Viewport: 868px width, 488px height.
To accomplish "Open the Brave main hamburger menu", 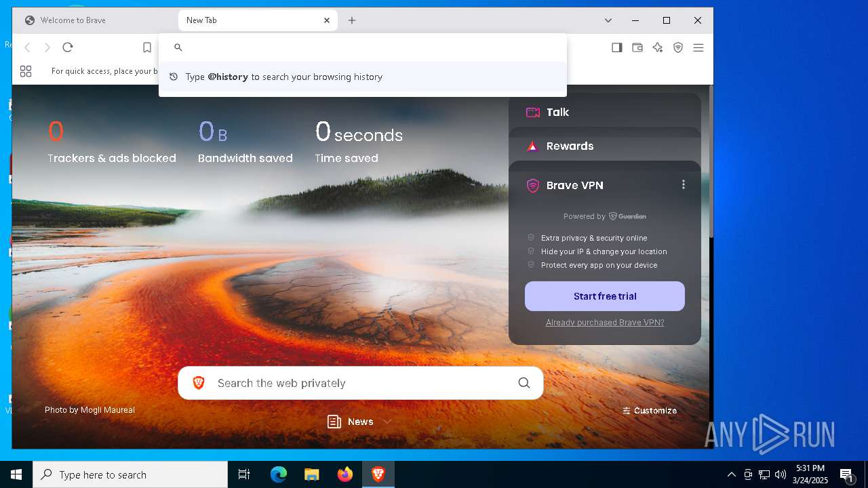I will (x=698, y=47).
